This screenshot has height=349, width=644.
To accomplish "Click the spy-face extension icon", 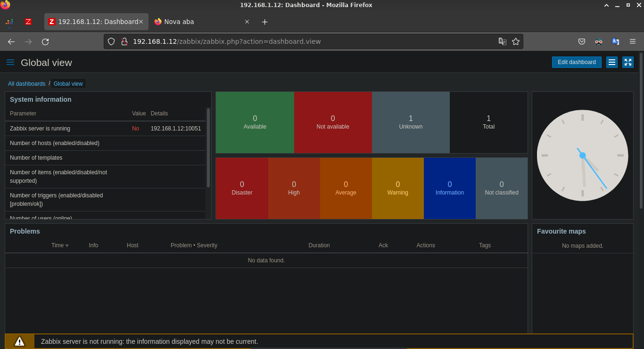I will coord(599,41).
